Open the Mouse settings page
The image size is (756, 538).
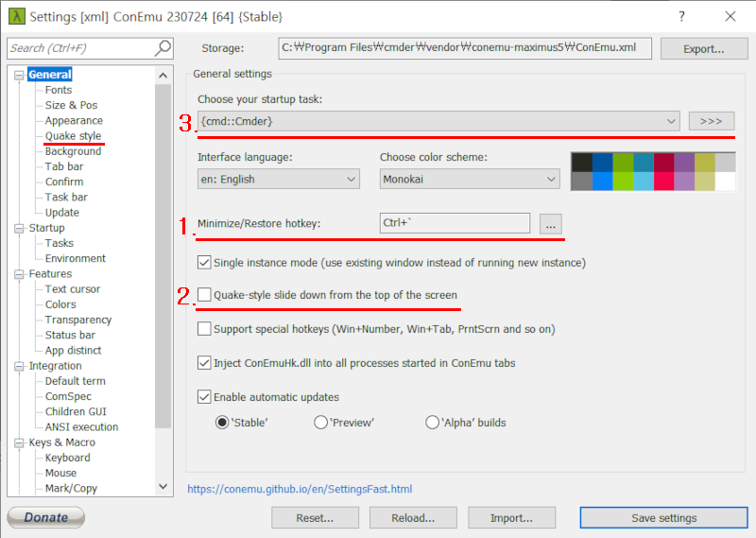60,474
